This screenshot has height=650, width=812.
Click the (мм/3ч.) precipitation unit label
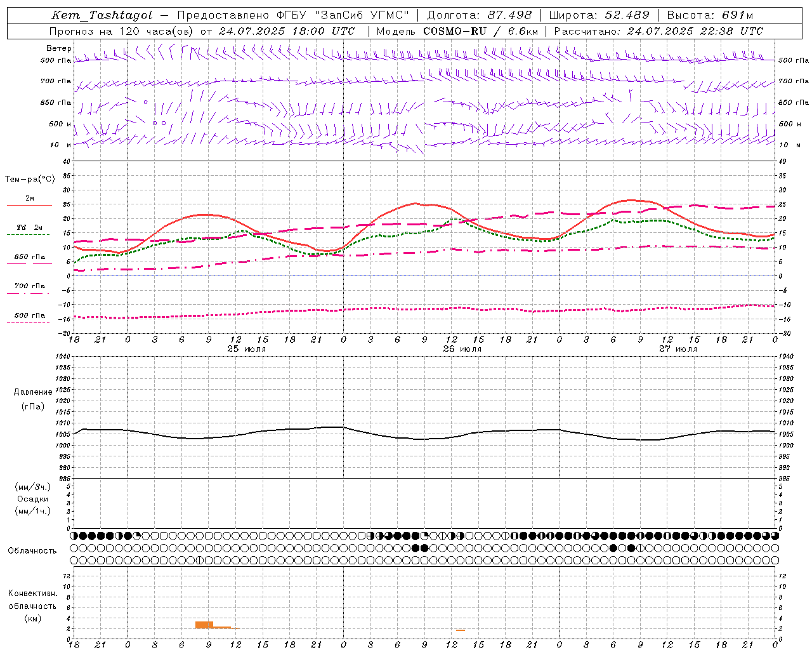tap(33, 487)
